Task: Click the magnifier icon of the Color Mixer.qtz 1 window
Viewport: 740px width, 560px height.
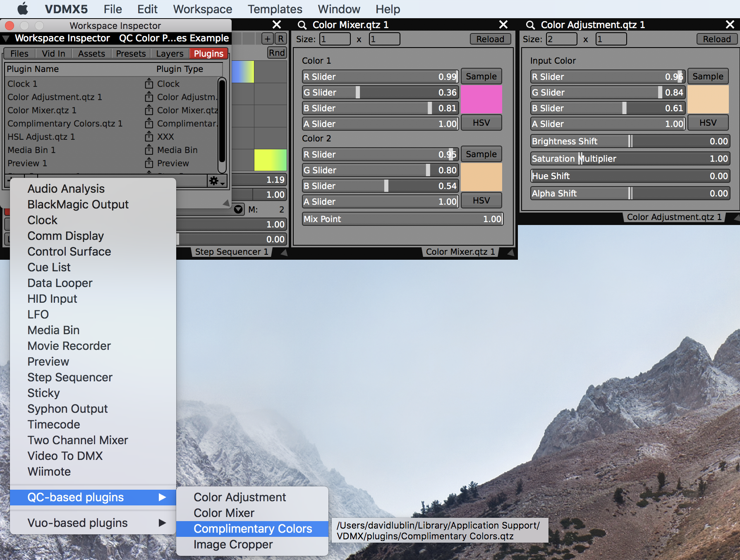Action: pos(302,25)
